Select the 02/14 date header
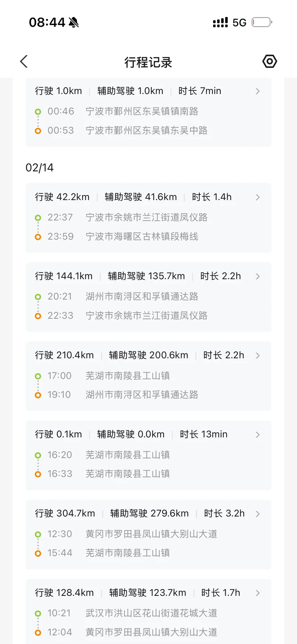 [x=40, y=168]
